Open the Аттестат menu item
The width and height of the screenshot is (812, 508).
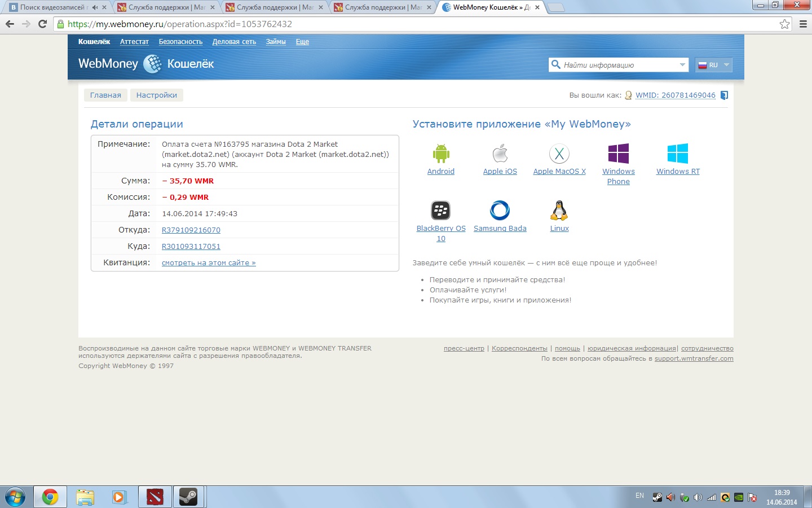coord(134,42)
